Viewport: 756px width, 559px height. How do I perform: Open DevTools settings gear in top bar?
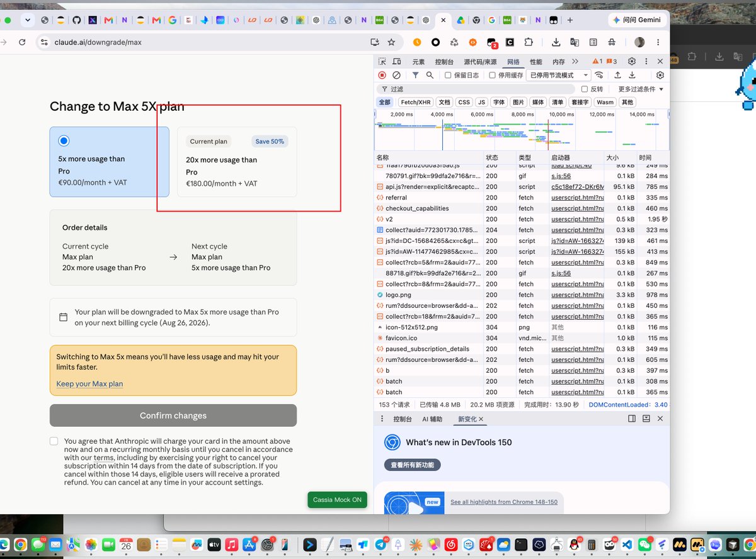(632, 61)
